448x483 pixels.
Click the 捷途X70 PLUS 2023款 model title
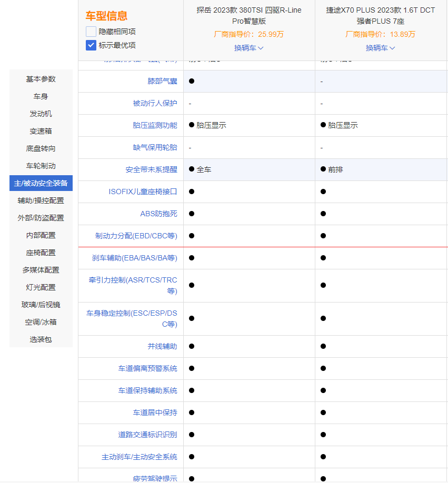pyautogui.click(x=381, y=16)
